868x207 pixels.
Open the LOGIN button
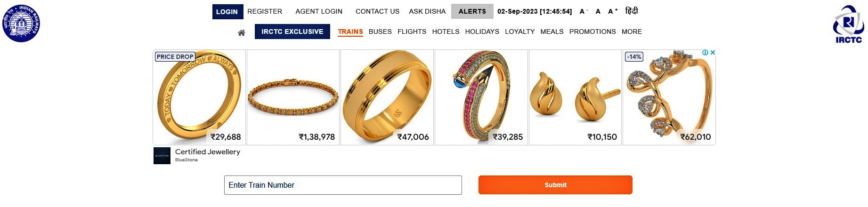[x=227, y=12]
